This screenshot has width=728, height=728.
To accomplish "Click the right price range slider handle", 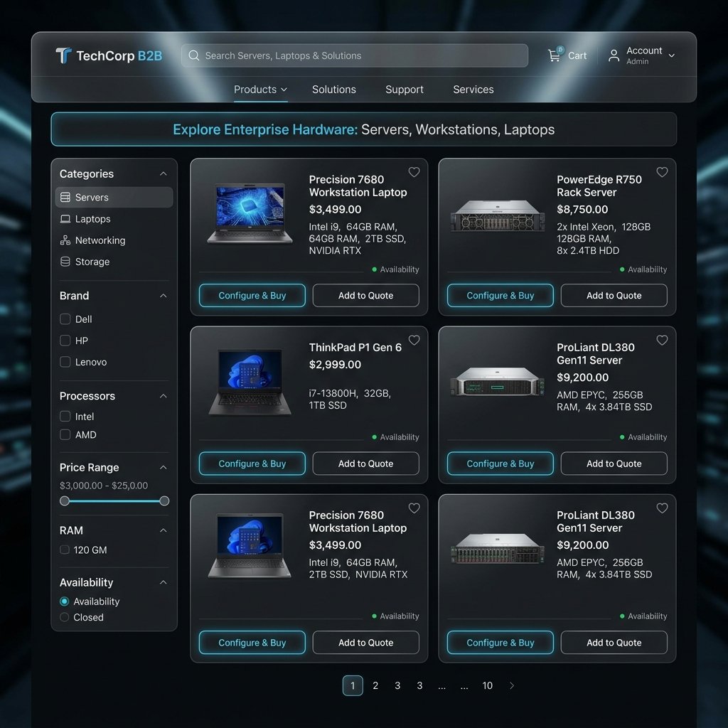I will click(164, 501).
